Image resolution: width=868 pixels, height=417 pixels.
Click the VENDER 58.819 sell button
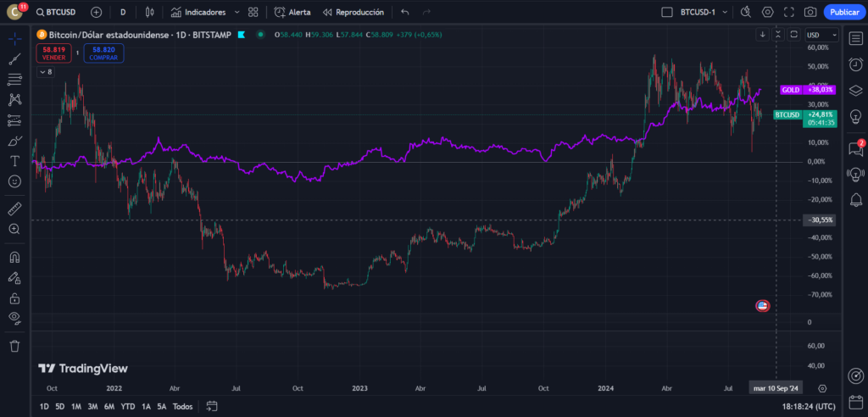tap(54, 53)
